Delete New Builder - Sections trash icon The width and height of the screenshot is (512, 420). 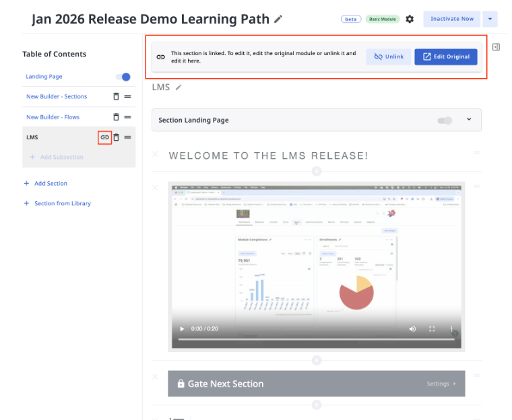(116, 97)
